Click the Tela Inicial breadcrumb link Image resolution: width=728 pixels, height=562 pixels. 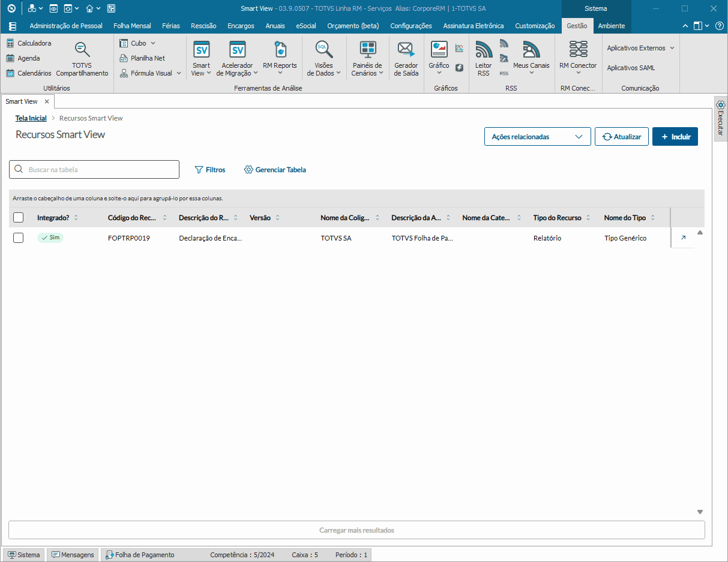point(31,118)
